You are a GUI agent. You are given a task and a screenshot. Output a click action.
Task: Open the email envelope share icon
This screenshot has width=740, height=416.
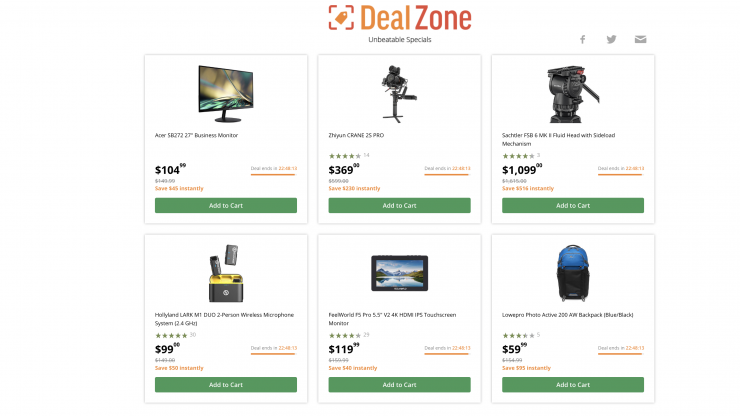[x=640, y=39]
